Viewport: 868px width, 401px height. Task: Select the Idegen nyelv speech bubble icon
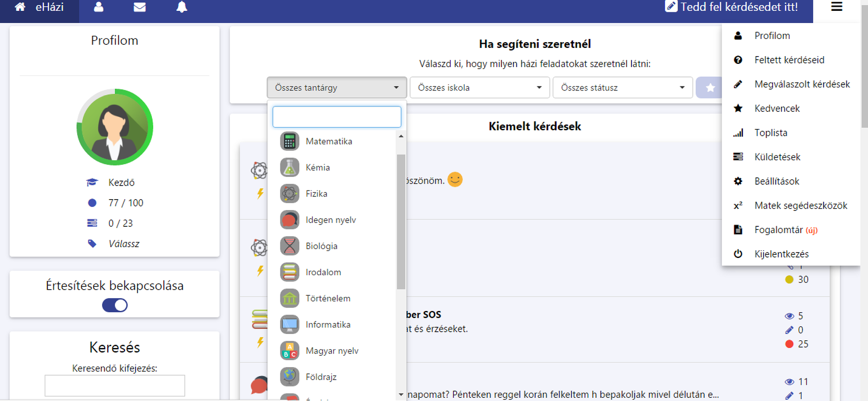(x=289, y=220)
